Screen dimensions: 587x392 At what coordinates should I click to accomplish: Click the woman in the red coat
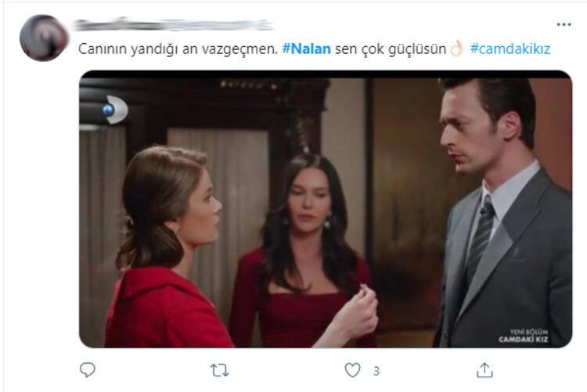point(176,248)
